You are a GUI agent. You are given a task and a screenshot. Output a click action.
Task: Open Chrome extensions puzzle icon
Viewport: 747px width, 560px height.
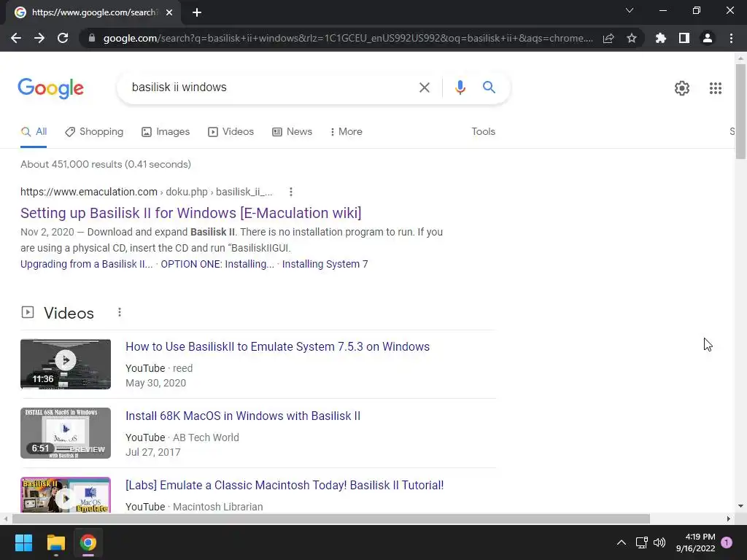661,38
